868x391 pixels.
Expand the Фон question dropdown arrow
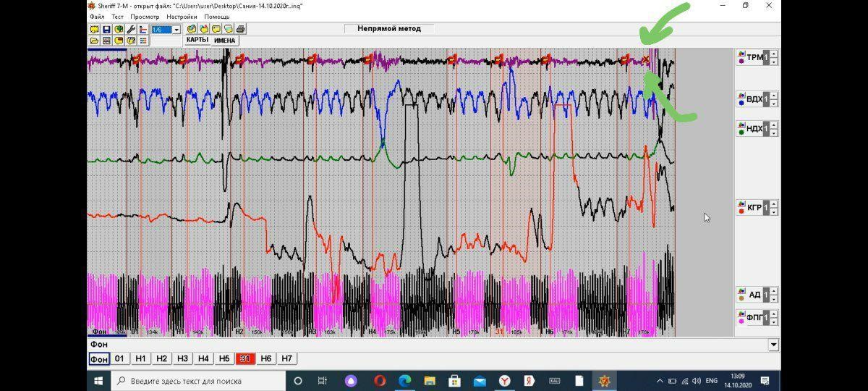point(774,345)
